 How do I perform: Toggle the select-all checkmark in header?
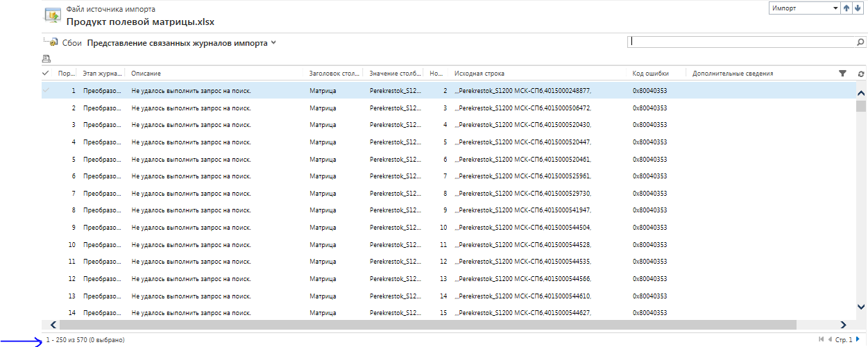pyautogui.click(x=46, y=73)
